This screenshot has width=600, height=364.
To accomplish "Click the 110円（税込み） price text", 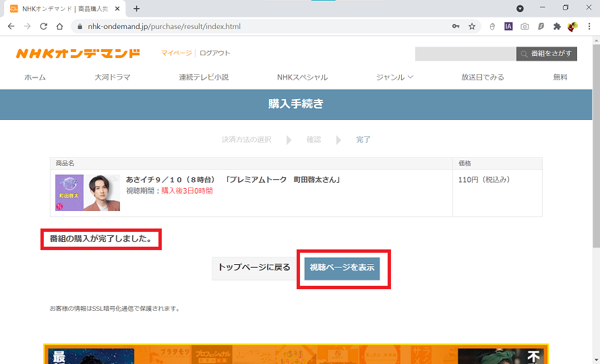I will [x=484, y=179].
